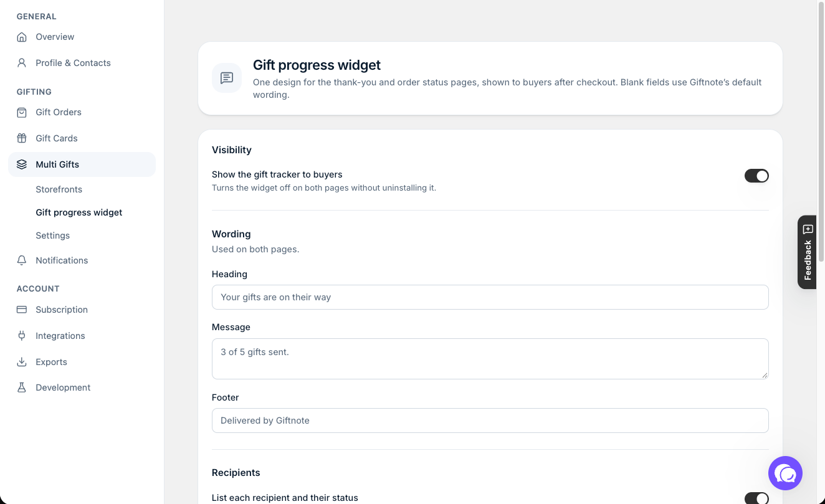Click the Integrations plug icon
Image resolution: width=825 pixels, height=504 pixels.
[22, 336]
